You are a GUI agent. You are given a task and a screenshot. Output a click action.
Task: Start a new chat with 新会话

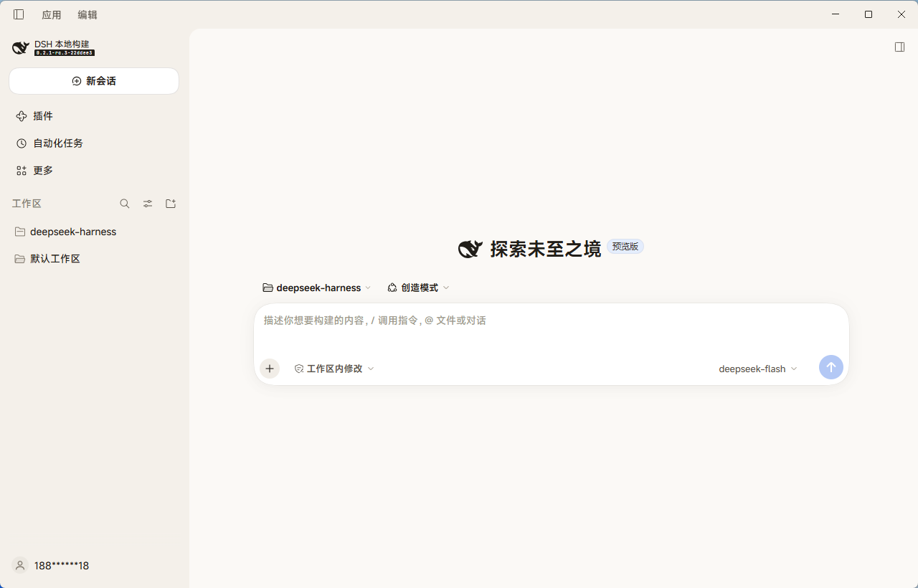pos(94,81)
